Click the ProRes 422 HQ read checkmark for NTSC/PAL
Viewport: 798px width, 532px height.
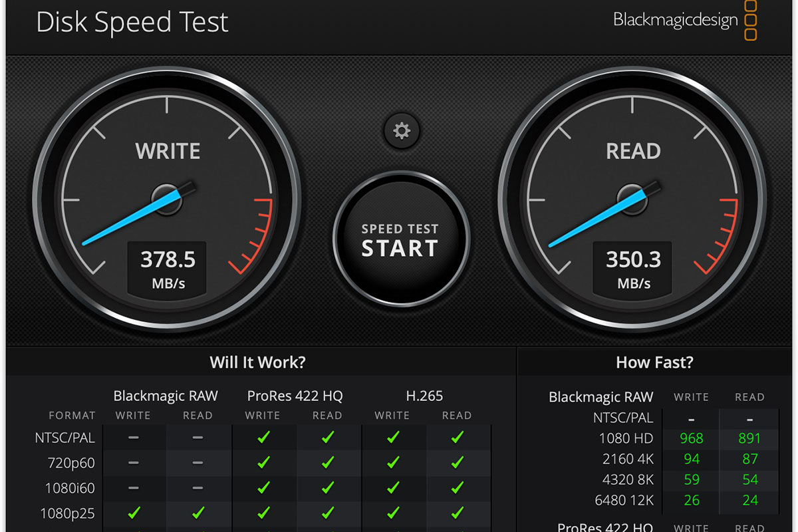pyautogui.click(x=327, y=438)
